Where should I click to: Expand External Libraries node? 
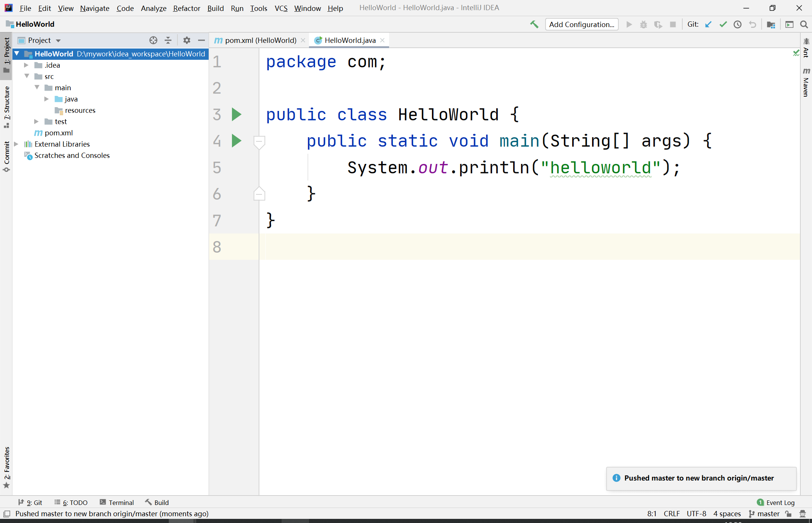point(16,144)
